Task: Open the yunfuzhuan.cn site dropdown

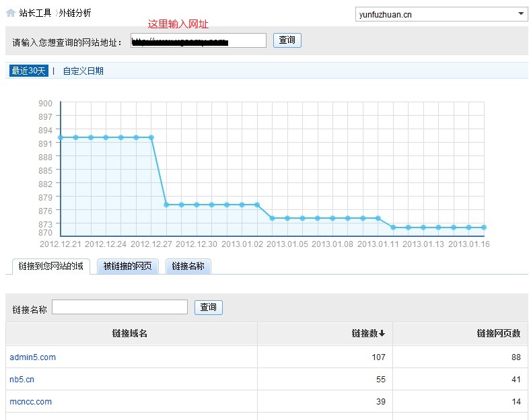Action: [x=441, y=14]
